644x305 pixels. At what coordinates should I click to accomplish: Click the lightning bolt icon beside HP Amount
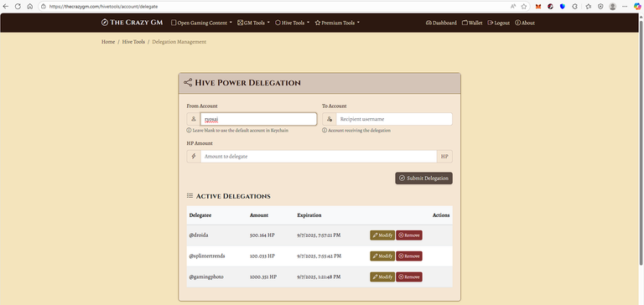194,157
